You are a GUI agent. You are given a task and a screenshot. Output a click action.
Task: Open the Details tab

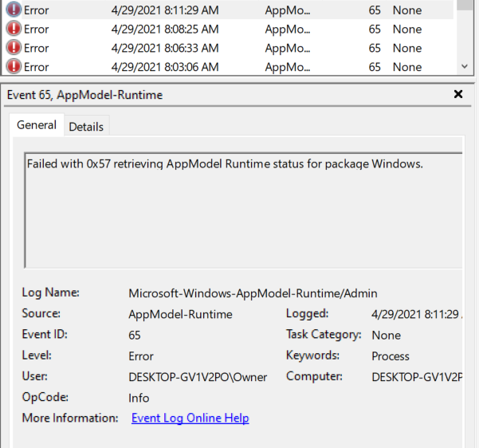click(86, 127)
